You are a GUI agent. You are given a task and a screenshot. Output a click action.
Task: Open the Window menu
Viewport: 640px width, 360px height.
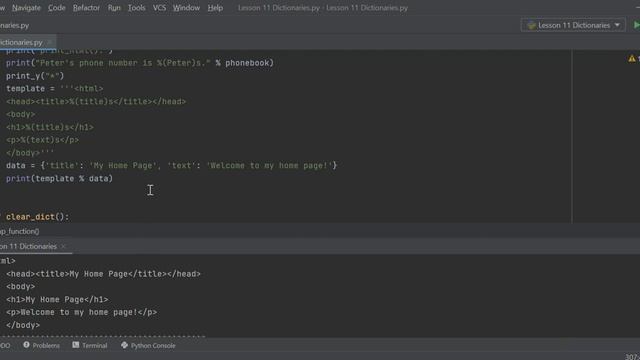click(186, 8)
